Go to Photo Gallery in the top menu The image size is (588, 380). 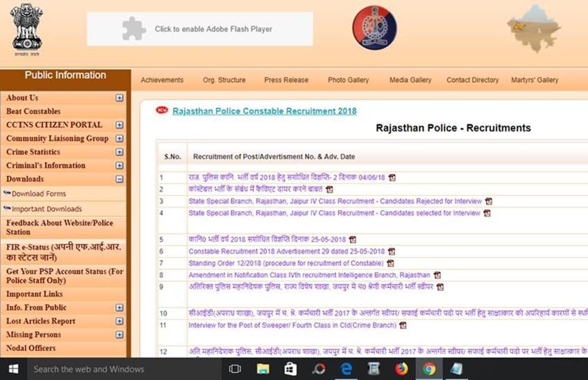[x=348, y=80]
